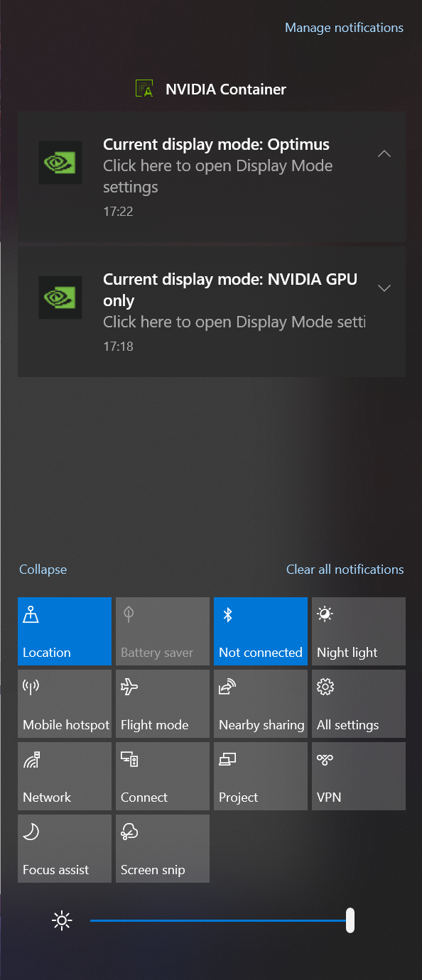422x980 pixels.
Task: Open Manage notifications link
Action: pyautogui.click(x=344, y=28)
